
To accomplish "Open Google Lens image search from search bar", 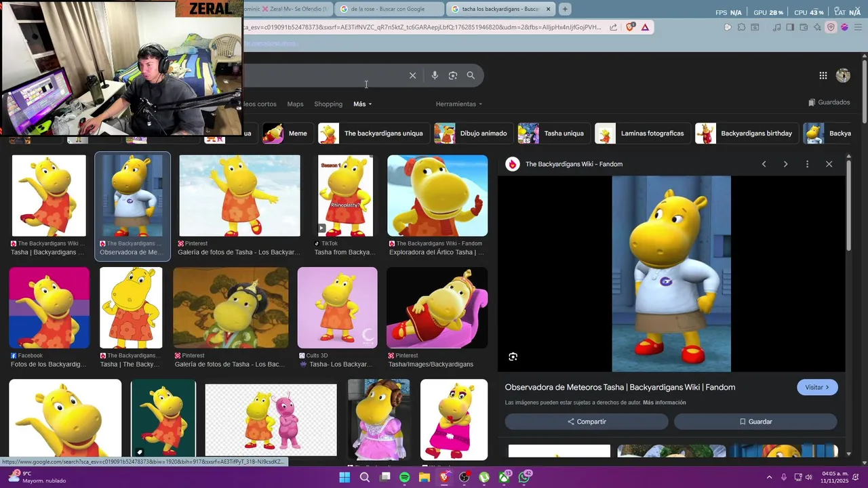I will (x=453, y=75).
